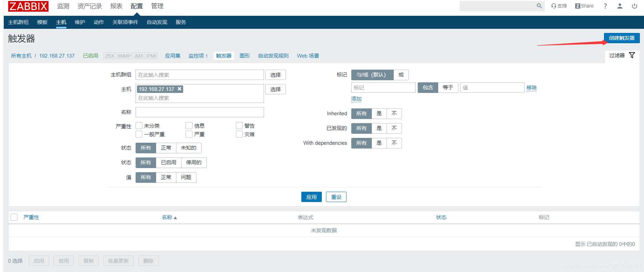This screenshot has width=644, height=272.
Task: Go to 模板 submenu
Action: pyautogui.click(x=42, y=22)
